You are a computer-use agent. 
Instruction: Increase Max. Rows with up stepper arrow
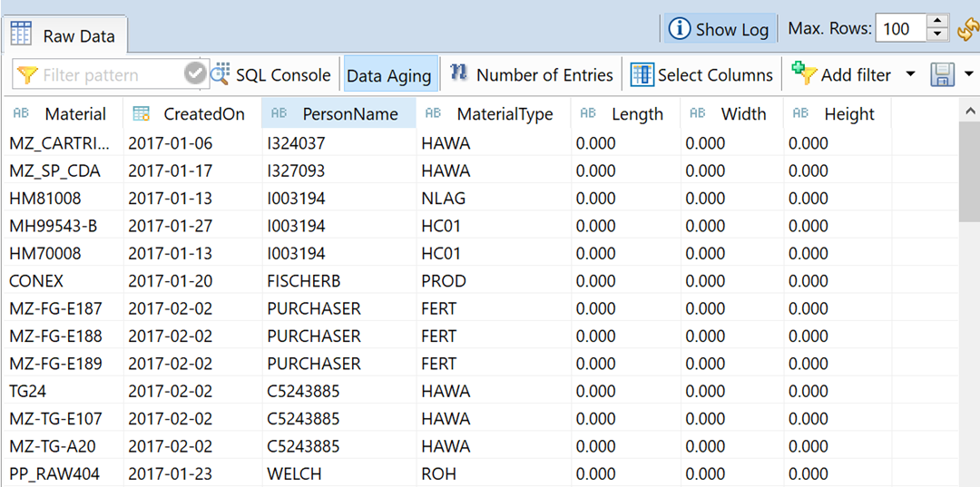tap(936, 22)
